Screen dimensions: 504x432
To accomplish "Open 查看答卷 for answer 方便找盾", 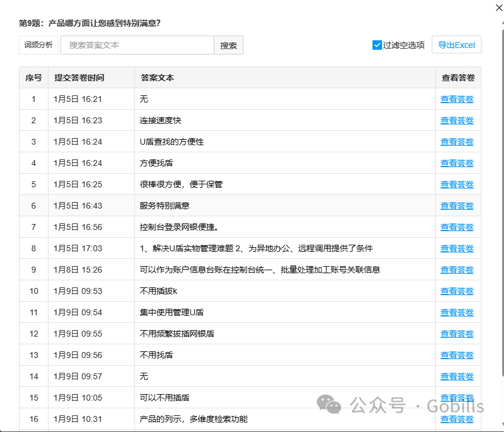I will [457, 164].
